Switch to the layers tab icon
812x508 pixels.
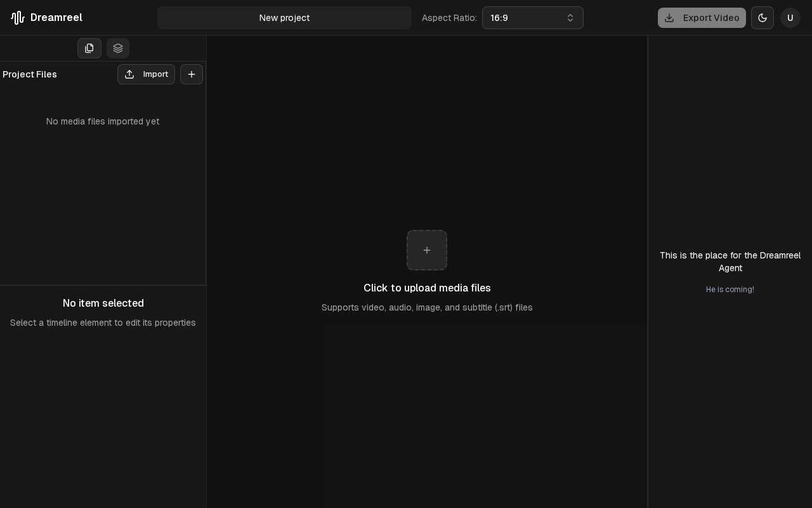pyautogui.click(x=118, y=48)
